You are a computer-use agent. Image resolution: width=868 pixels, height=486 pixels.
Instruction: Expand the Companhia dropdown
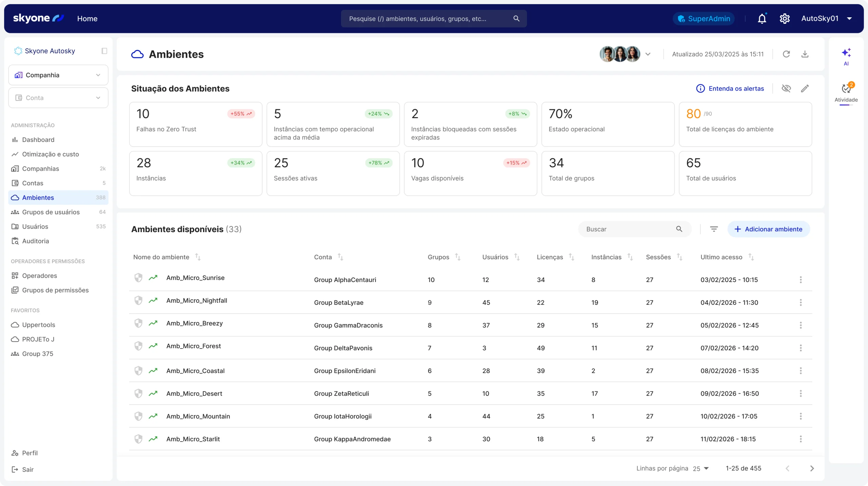(58, 75)
